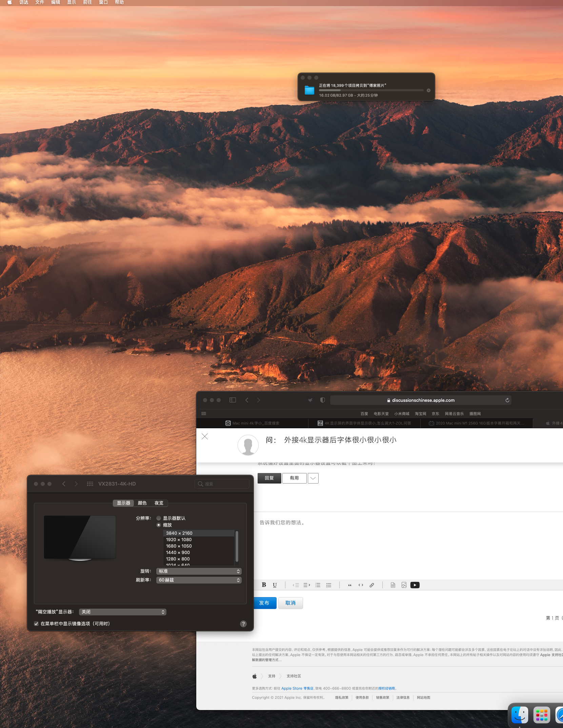563x728 pixels.
Task: Click the Safari privacy shield icon
Action: 322,400
